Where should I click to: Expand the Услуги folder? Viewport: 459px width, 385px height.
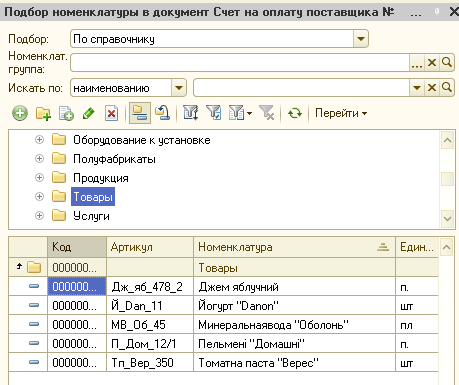click(39, 216)
